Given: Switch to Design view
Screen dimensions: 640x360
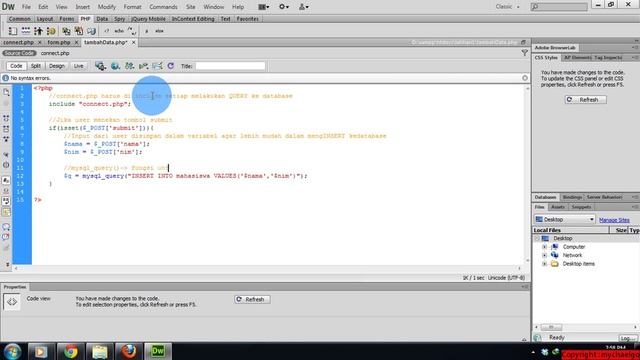Looking at the screenshot, I should point(57,66).
